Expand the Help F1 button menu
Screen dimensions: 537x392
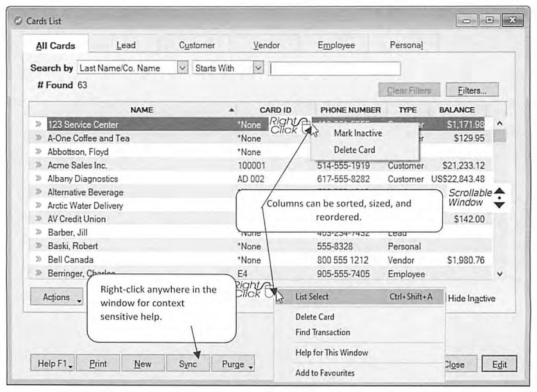70,367
